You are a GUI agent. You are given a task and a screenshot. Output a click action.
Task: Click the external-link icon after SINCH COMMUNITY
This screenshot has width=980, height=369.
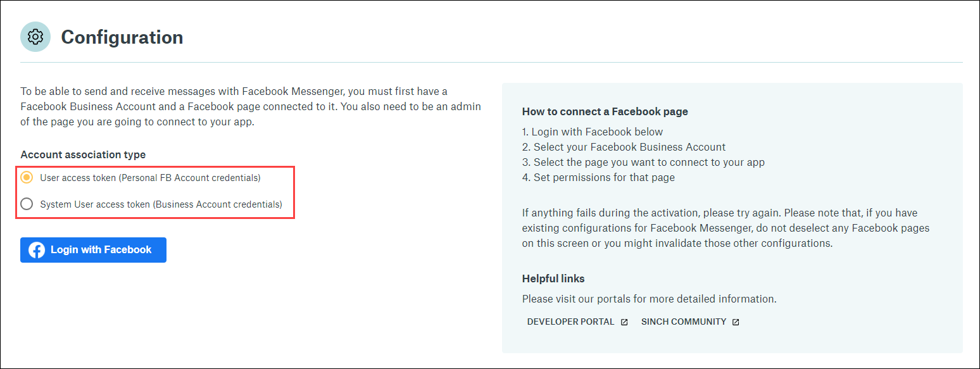coord(735,322)
